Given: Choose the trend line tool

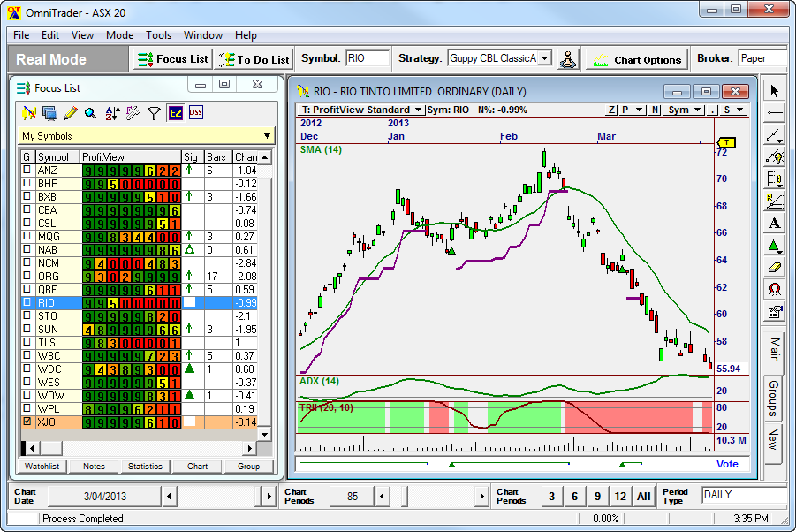Looking at the screenshot, I should 774,134.
